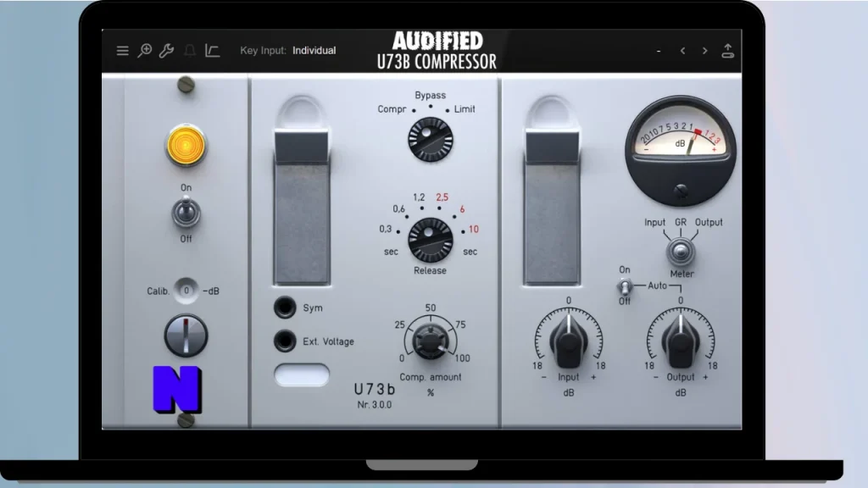Open the graph curve icon
Image resolution: width=868 pixels, height=488 pixels.
pyautogui.click(x=212, y=50)
